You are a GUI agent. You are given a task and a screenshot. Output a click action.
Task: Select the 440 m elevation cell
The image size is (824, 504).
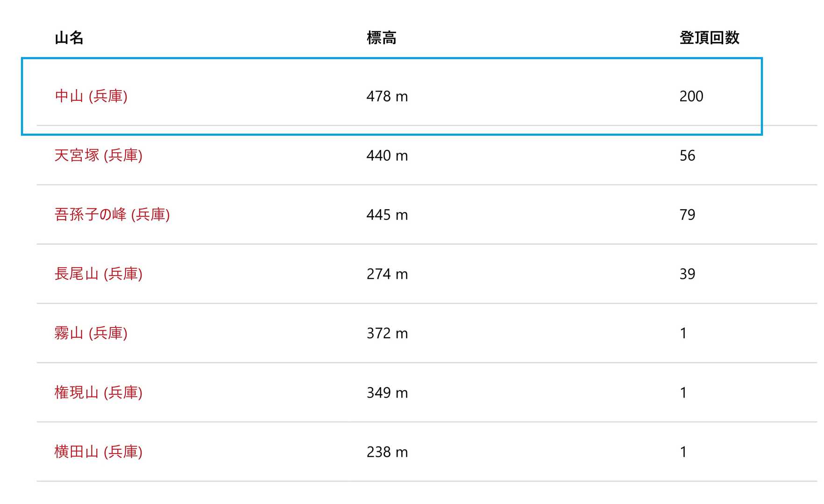(387, 156)
